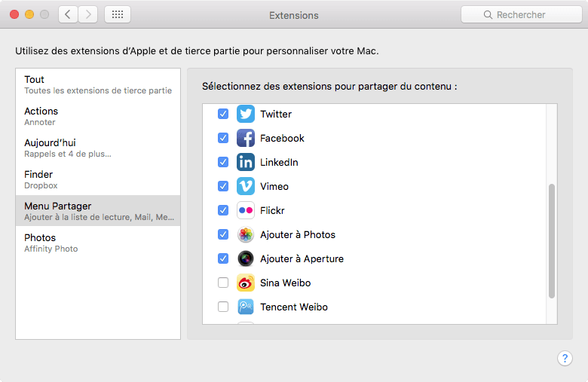Close the Extensions window
This screenshot has height=382, width=588.
14,14
